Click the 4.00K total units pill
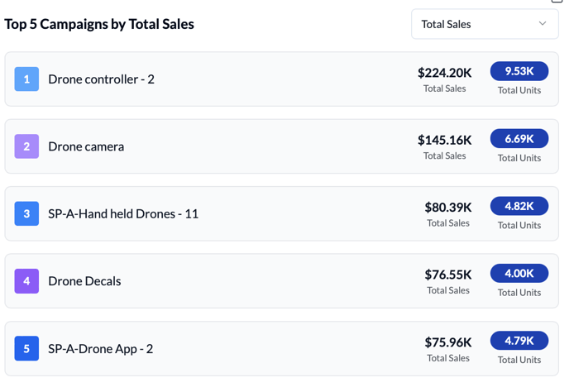 [519, 274]
